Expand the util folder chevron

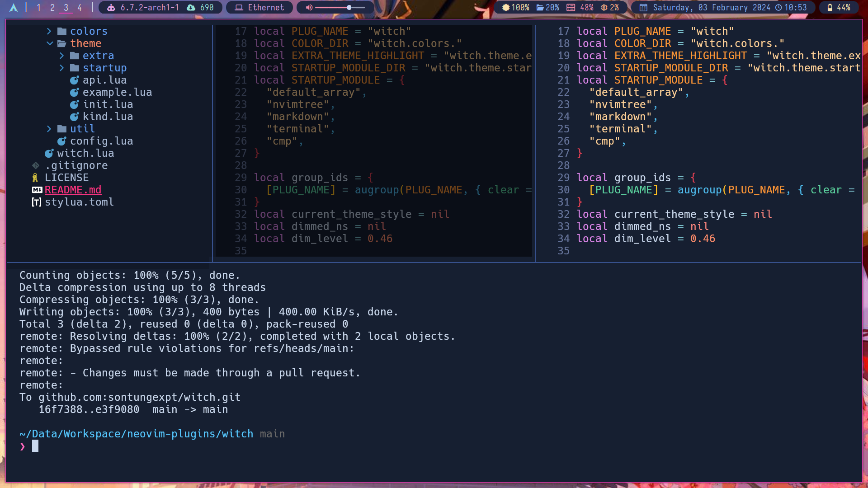pos(49,129)
